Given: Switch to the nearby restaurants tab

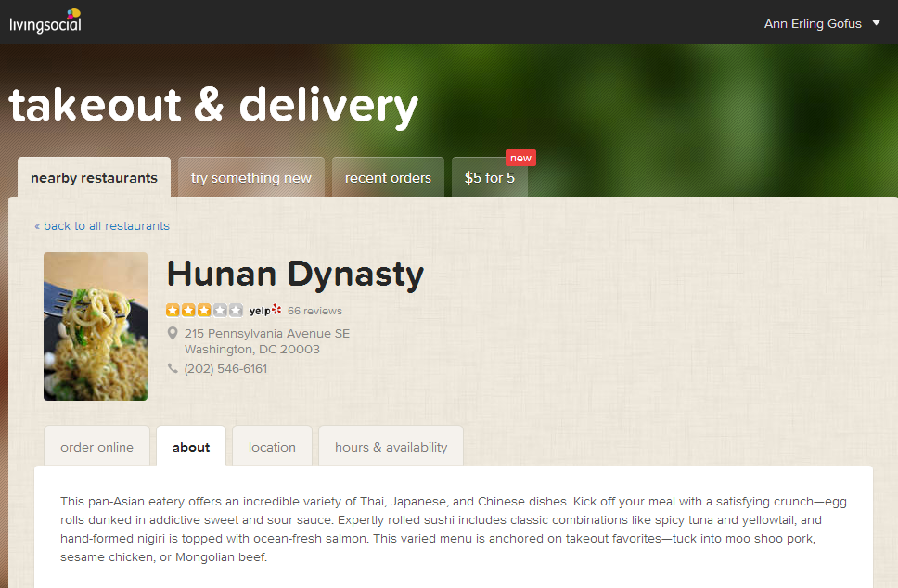Looking at the screenshot, I should [94, 178].
